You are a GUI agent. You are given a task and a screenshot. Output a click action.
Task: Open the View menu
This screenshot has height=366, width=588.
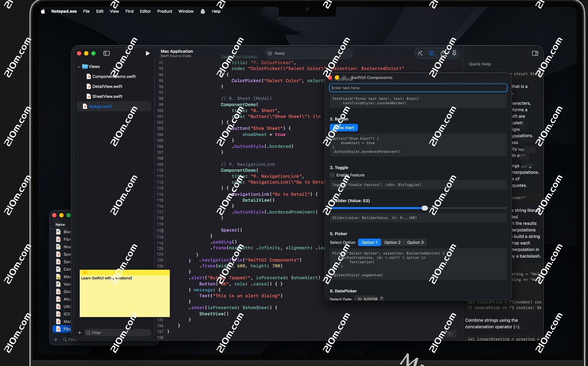(114, 11)
